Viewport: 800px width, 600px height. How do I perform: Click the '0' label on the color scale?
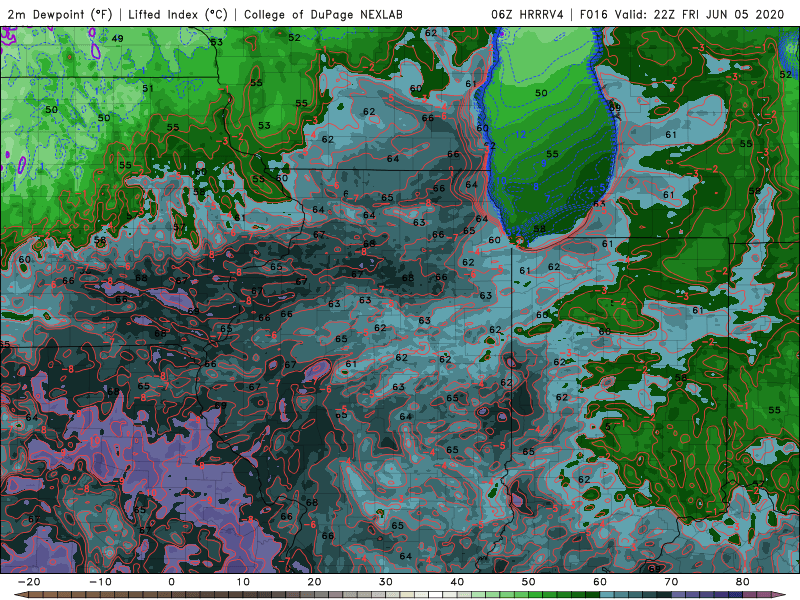171,582
